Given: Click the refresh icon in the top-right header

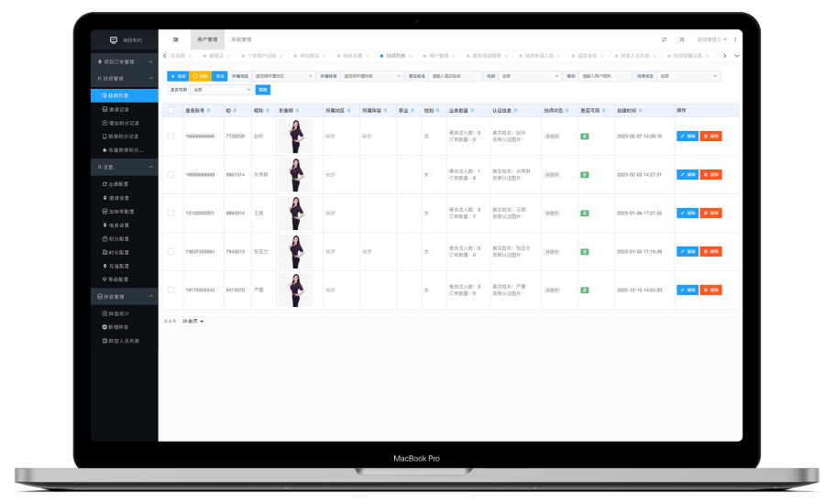Looking at the screenshot, I should click(664, 39).
